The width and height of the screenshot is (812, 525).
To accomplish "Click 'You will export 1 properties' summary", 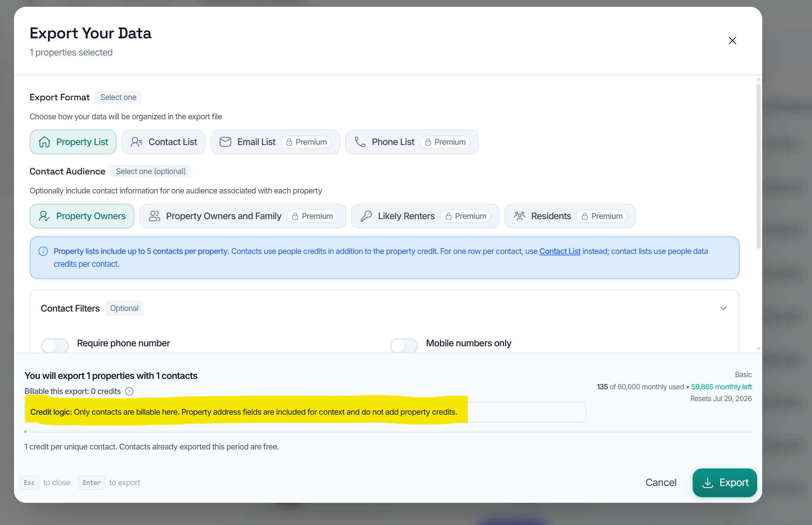I will (x=111, y=376).
